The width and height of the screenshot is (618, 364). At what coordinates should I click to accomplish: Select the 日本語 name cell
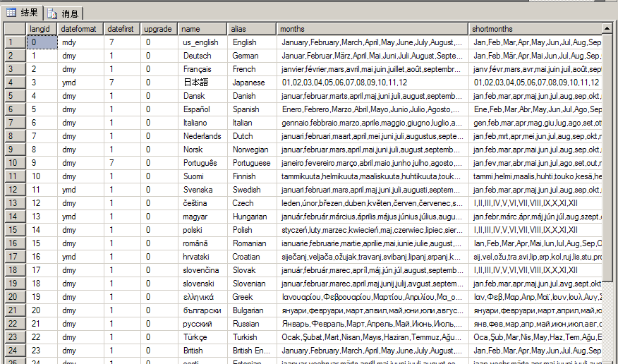(x=202, y=83)
